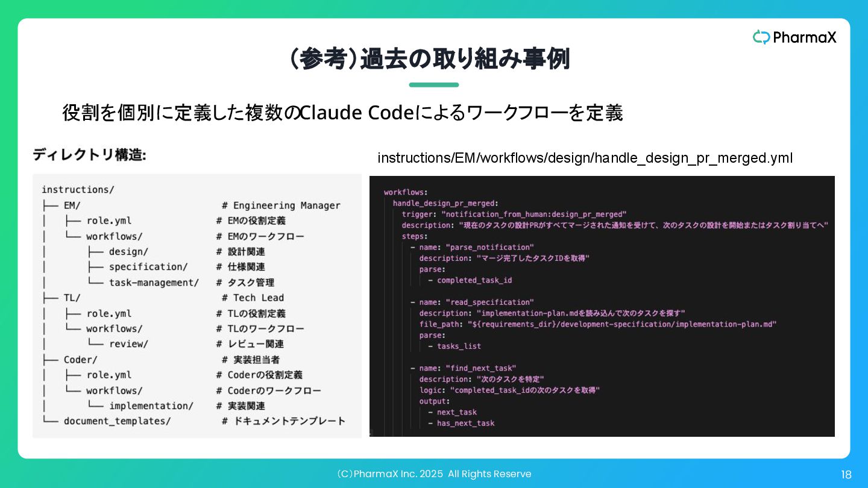Click the # タスク管理 comment
Image resolution: width=868 pixels, height=488 pixels.
(245, 283)
